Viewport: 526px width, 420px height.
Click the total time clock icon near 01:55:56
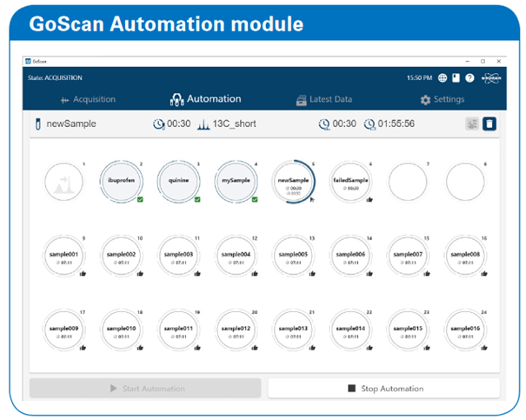coord(370,124)
